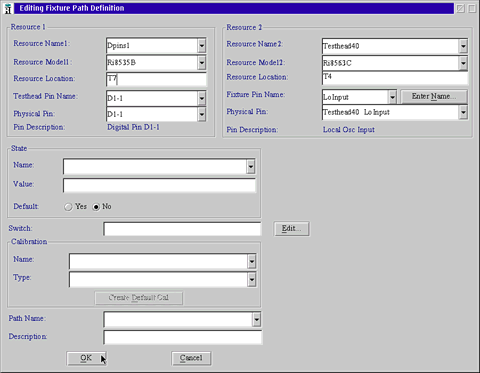Click the OK button
Image resolution: width=480 pixels, height=373 pixels.
(x=86, y=358)
